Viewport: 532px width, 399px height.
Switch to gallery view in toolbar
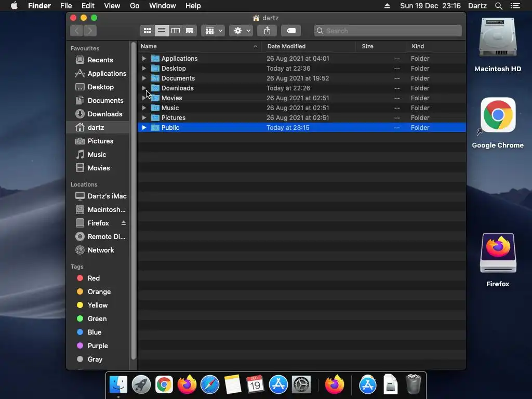click(190, 31)
